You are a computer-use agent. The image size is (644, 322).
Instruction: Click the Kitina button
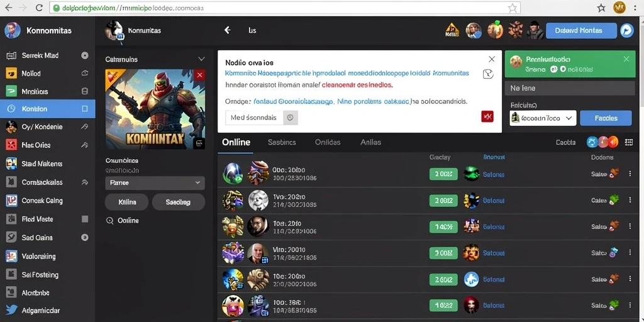[x=127, y=202]
